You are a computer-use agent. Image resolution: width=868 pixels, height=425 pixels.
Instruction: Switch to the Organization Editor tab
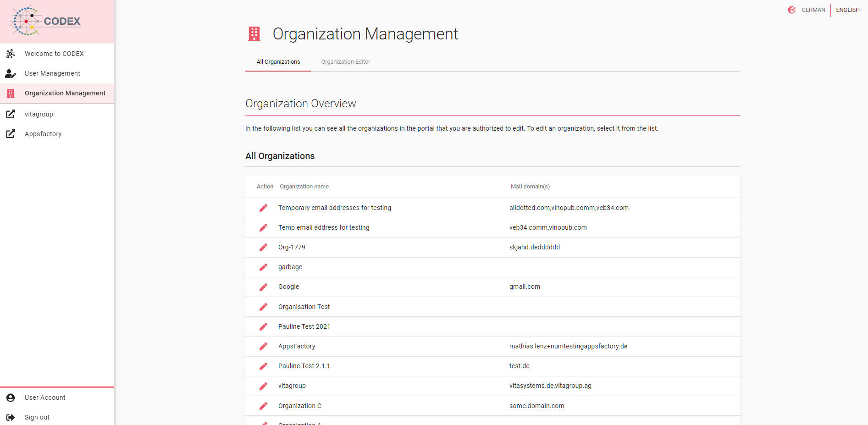pyautogui.click(x=346, y=62)
